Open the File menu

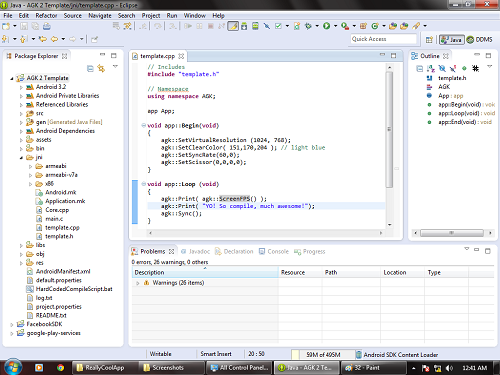tap(8, 16)
